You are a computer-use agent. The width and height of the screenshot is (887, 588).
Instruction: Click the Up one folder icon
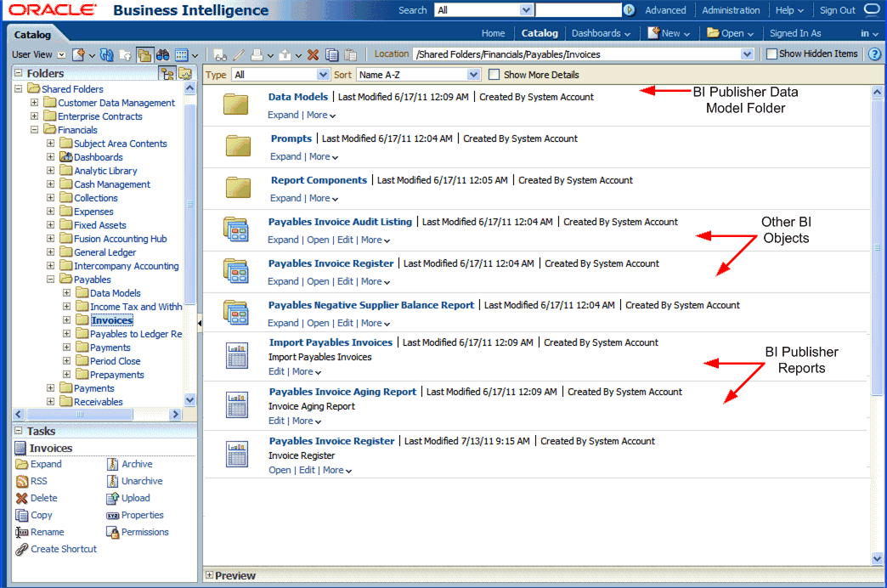tap(125, 55)
